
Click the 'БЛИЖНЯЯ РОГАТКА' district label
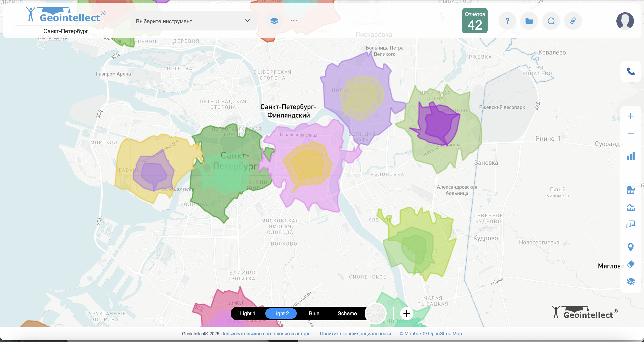coord(243,276)
